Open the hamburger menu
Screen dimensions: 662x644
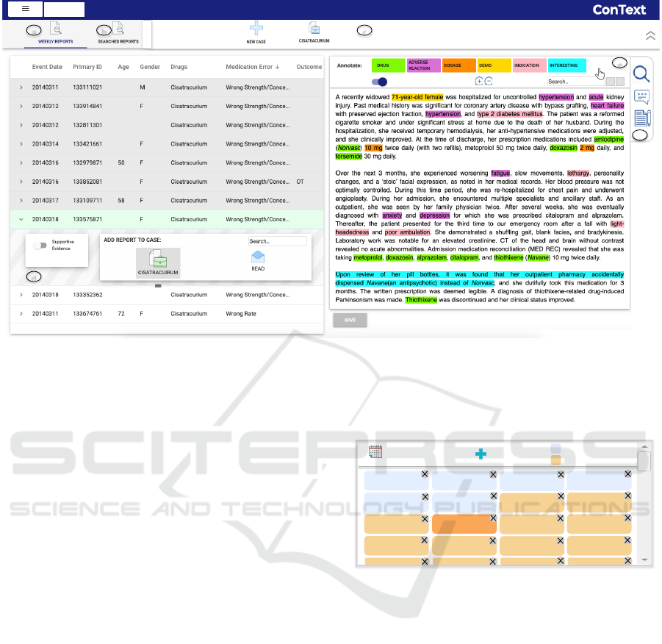click(x=25, y=9)
